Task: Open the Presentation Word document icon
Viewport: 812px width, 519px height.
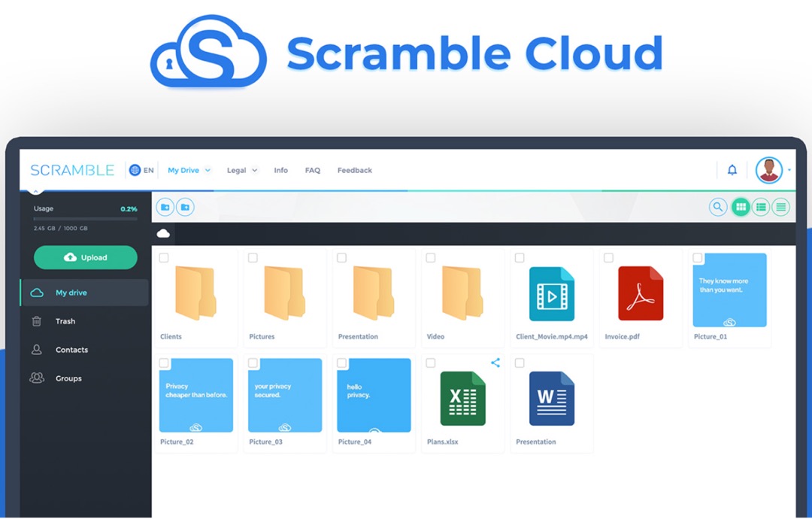Action: click(x=552, y=399)
